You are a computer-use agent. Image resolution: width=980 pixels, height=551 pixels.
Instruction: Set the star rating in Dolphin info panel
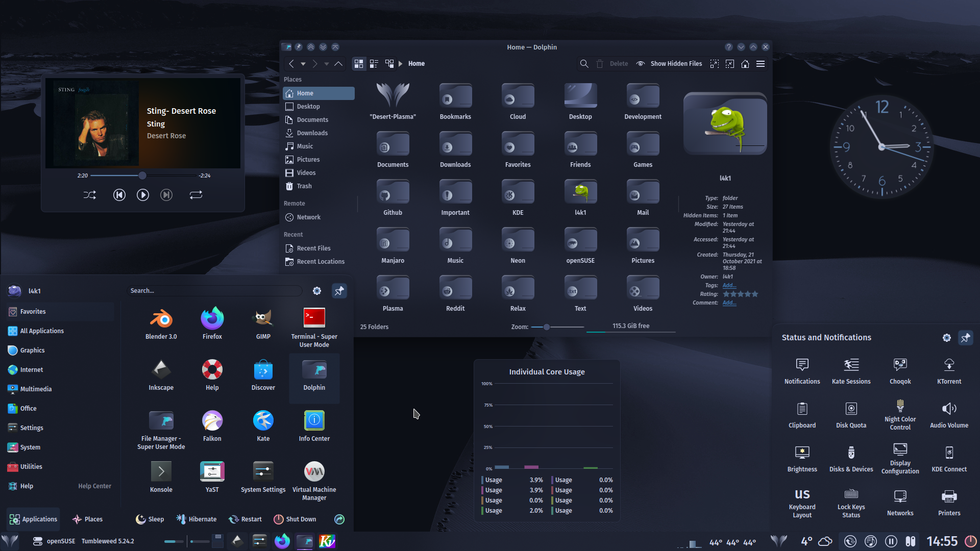[x=740, y=294]
